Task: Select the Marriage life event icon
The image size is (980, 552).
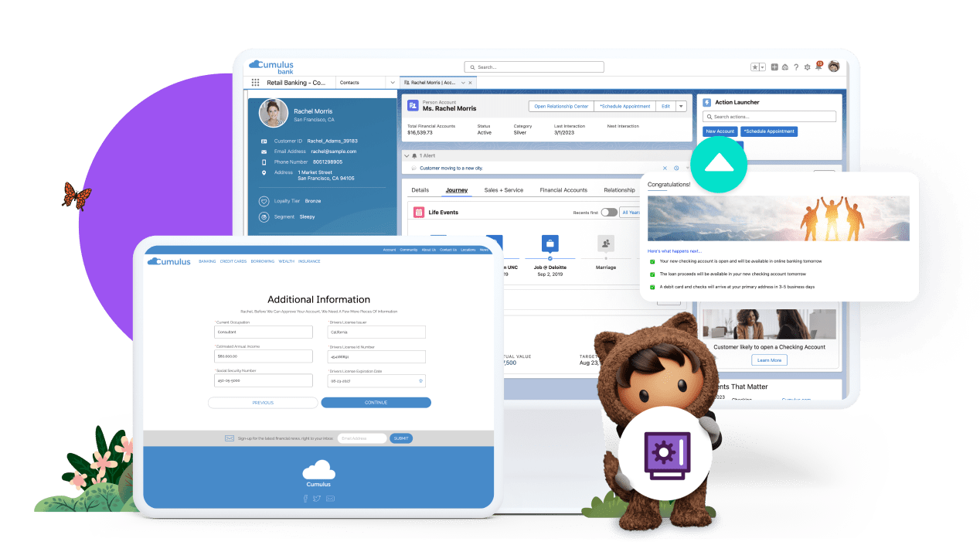Action: 606,244
